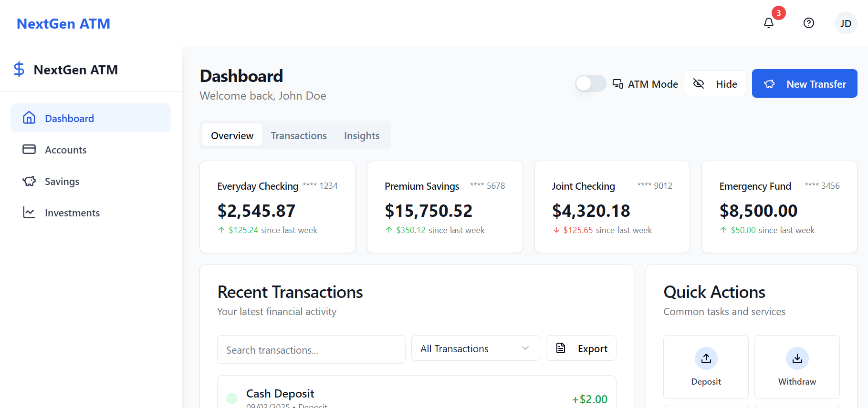The image size is (868, 408).
Task: Open the Emergency Fund account card
Action: pos(779,207)
